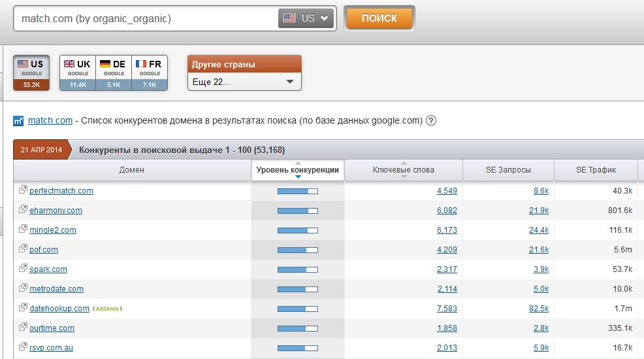Open external link icon beside rsvp.com.au
This screenshot has height=359, width=644.
click(23, 347)
